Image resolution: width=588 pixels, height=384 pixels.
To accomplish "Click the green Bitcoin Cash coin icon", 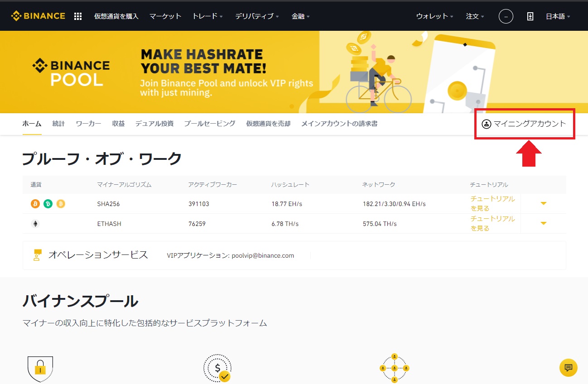I will point(48,204).
